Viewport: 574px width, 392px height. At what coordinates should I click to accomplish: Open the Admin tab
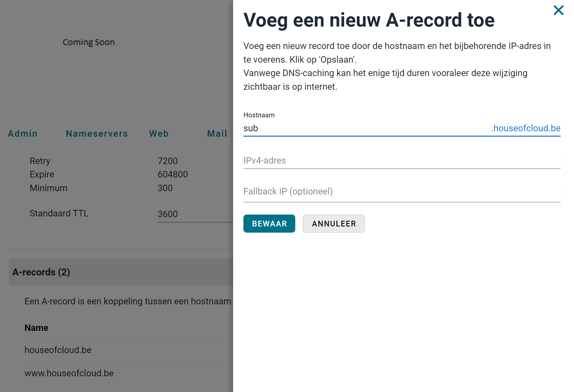(23, 134)
